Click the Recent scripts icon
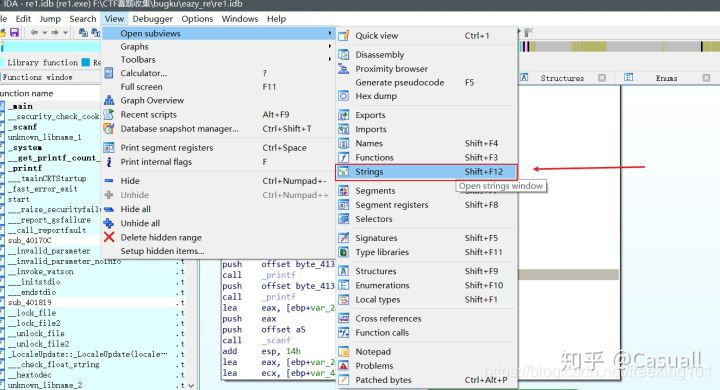720x390 pixels. (109, 114)
